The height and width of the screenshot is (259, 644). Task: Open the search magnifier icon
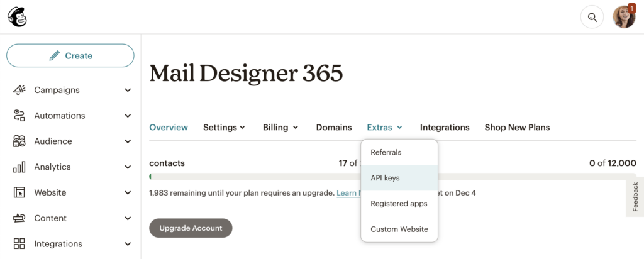pos(592,17)
